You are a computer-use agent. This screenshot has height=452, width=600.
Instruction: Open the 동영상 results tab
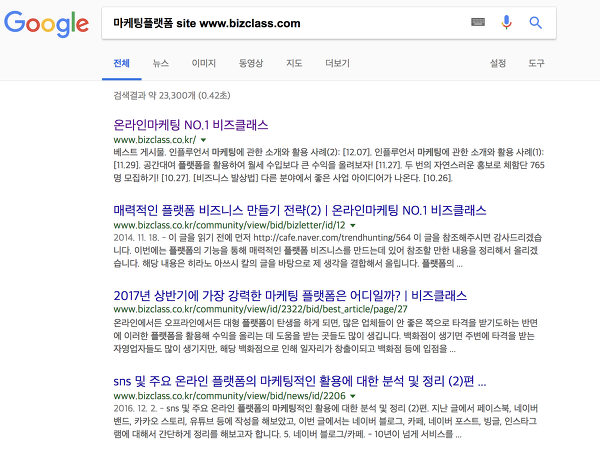point(251,63)
